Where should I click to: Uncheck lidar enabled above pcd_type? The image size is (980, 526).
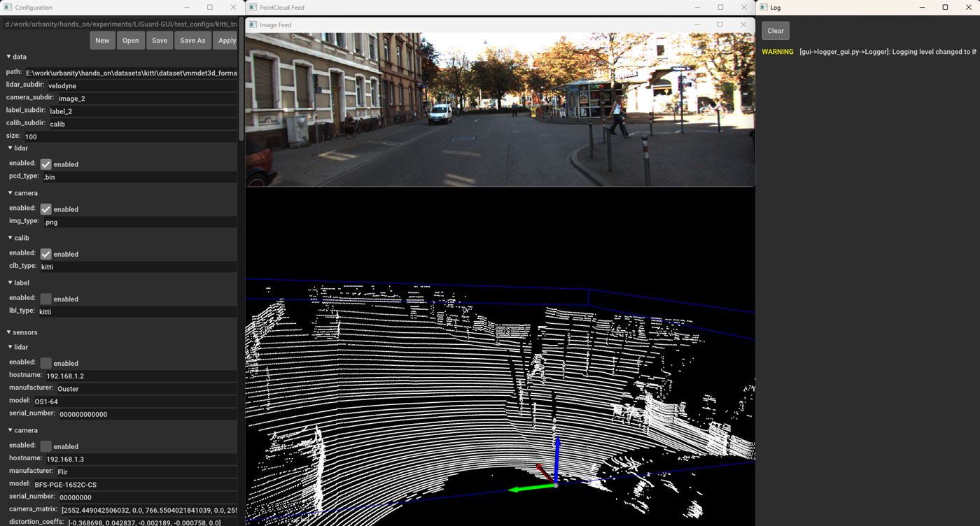pos(46,164)
